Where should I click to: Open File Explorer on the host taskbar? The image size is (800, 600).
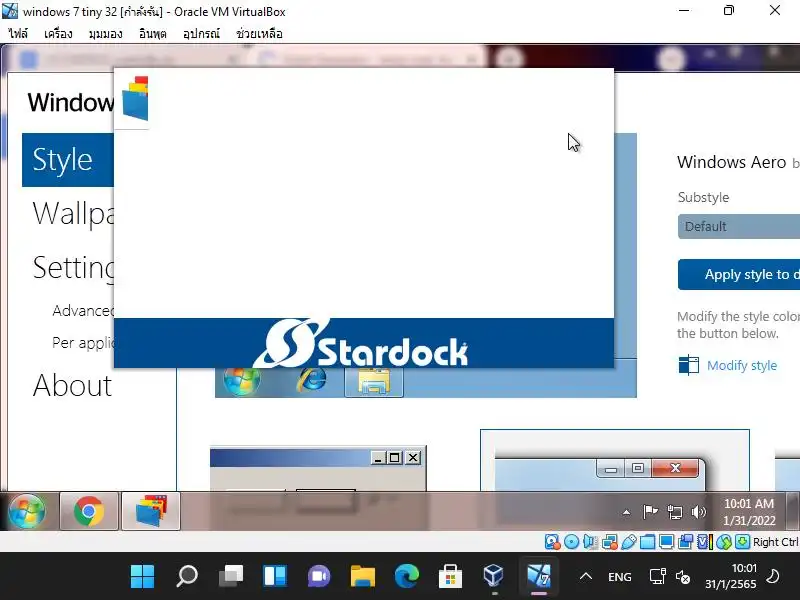pyautogui.click(x=363, y=577)
